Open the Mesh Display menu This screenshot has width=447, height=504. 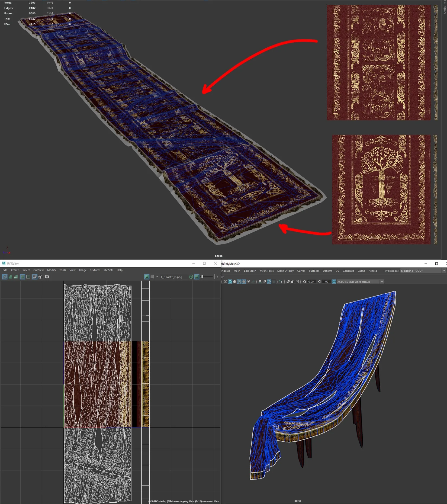point(285,271)
